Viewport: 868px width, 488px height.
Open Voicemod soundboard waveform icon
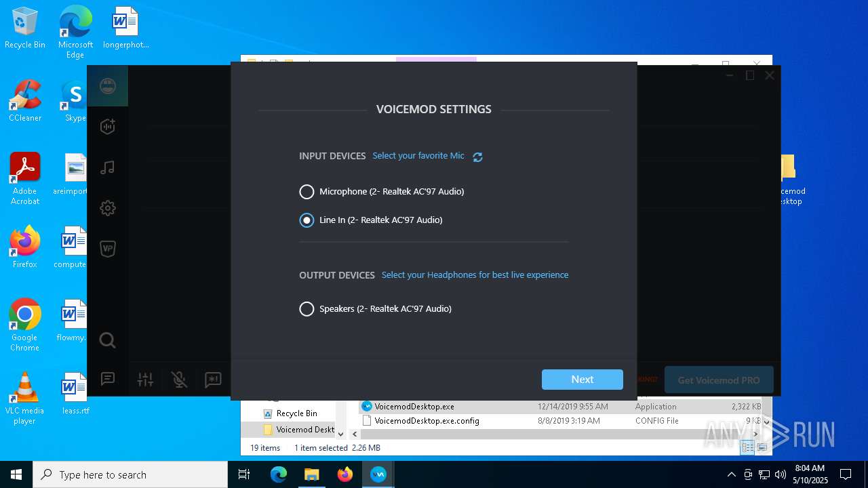pyautogui.click(x=107, y=126)
